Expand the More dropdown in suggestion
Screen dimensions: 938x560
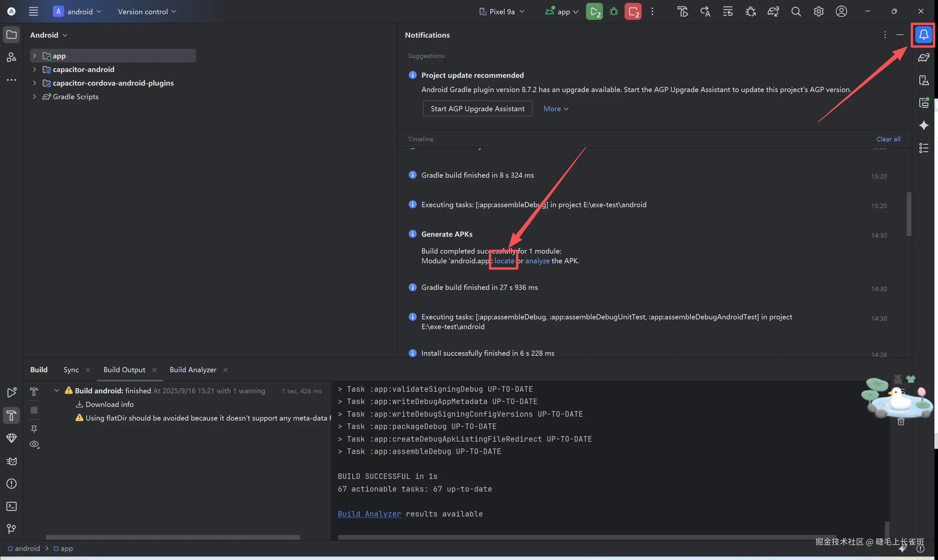tap(555, 109)
